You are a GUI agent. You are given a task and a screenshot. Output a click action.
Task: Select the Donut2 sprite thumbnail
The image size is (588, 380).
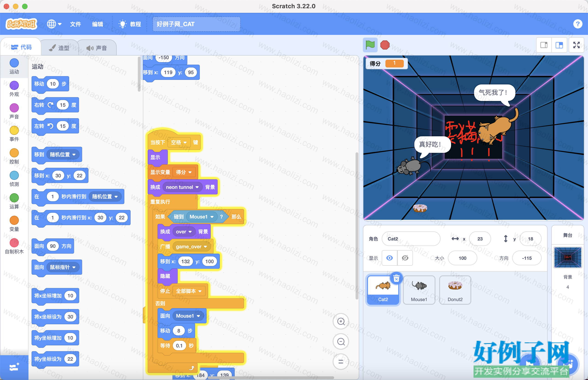tap(455, 290)
